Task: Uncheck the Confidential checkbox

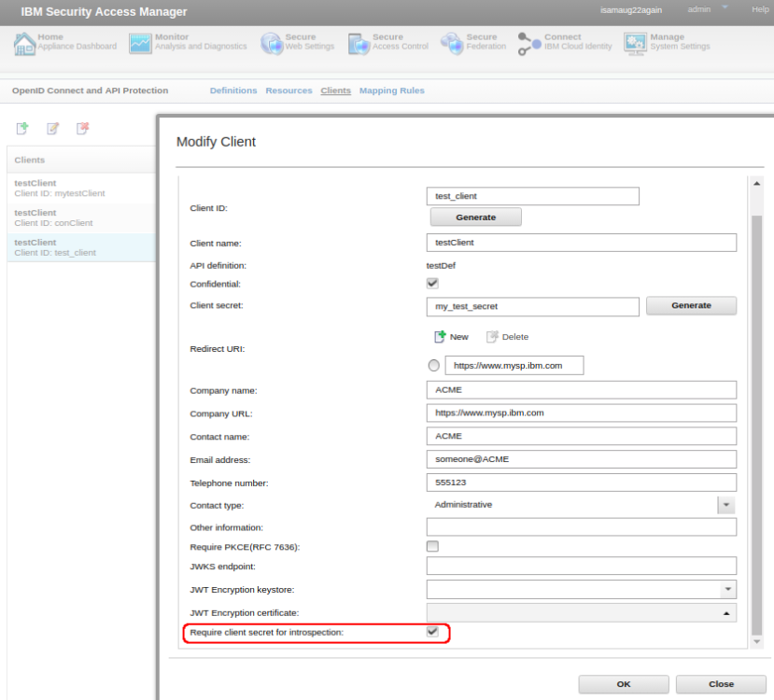Action: [x=432, y=283]
